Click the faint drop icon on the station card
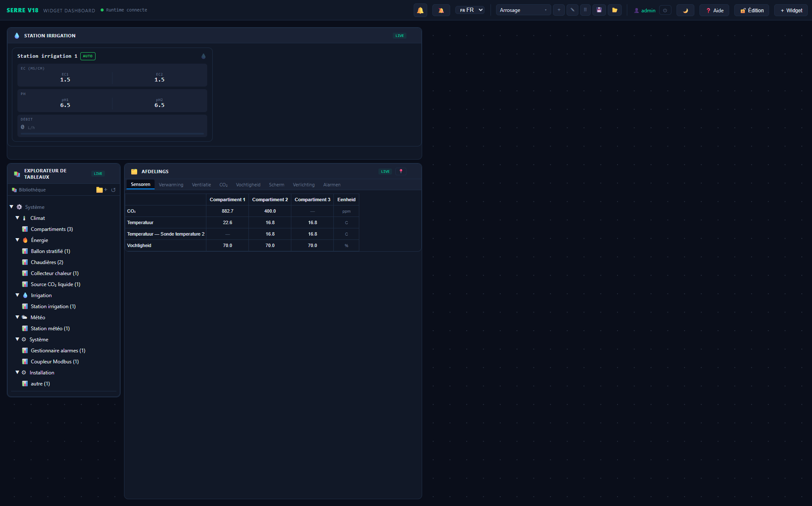Screen dimensions: 812x506 click(203, 56)
